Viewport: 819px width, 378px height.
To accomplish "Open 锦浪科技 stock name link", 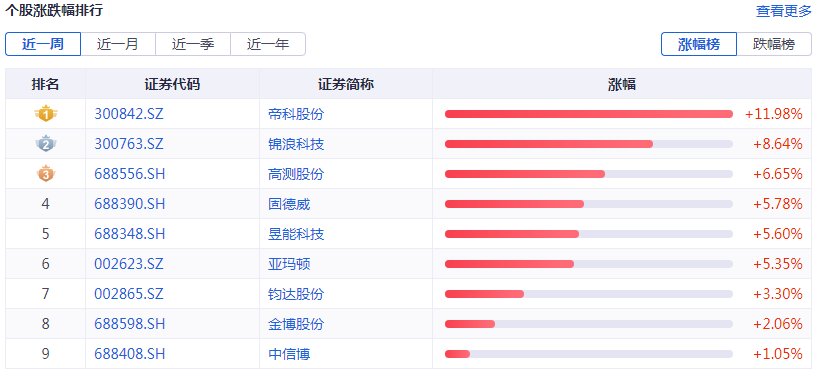I will point(296,144).
